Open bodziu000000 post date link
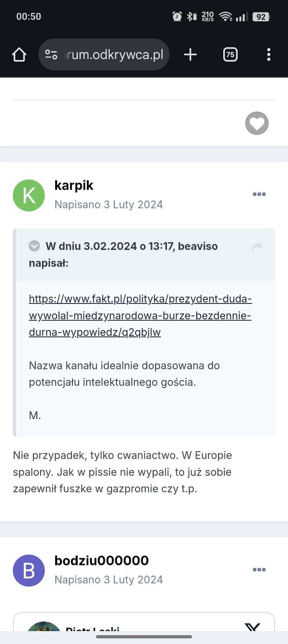 click(109, 580)
